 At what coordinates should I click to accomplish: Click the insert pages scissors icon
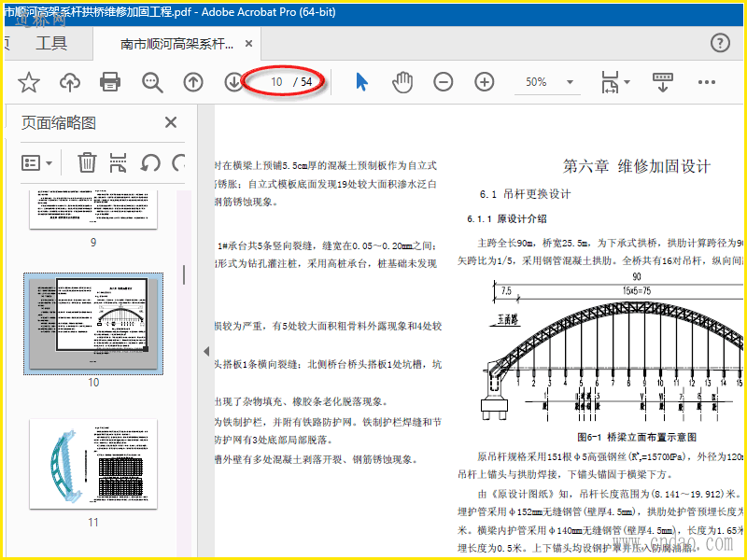118,162
